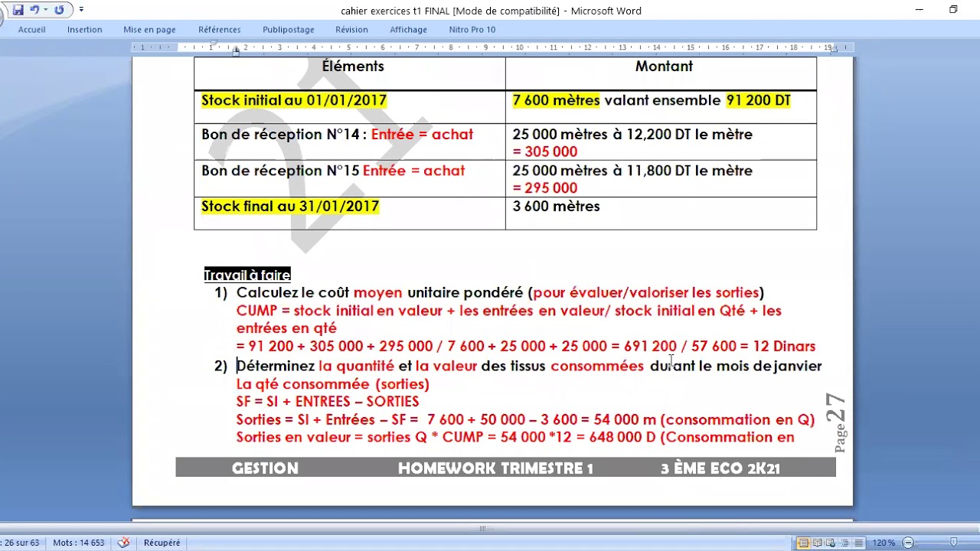
Task: Switch to the Références tab
Action: [219, 30]
